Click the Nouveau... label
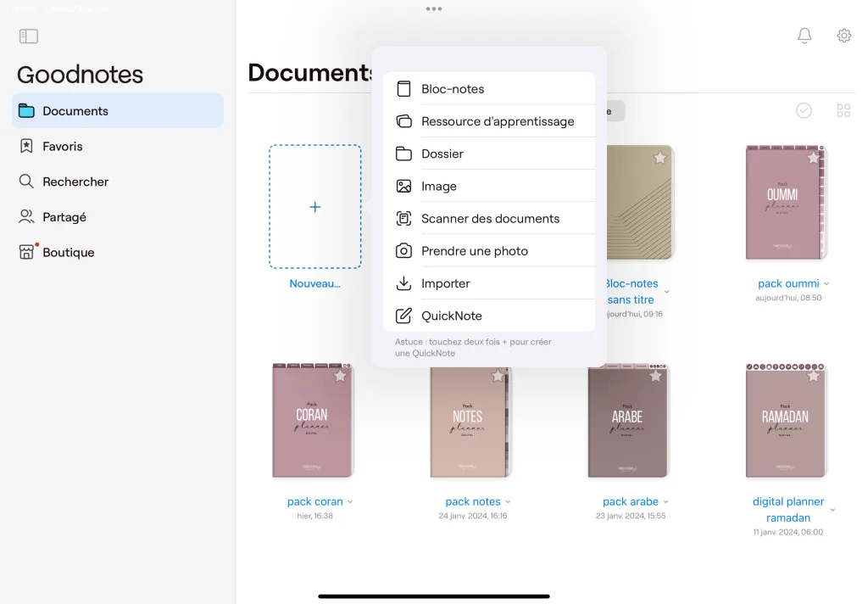Screen dimensions: 868x604 (x=315, y=283)
